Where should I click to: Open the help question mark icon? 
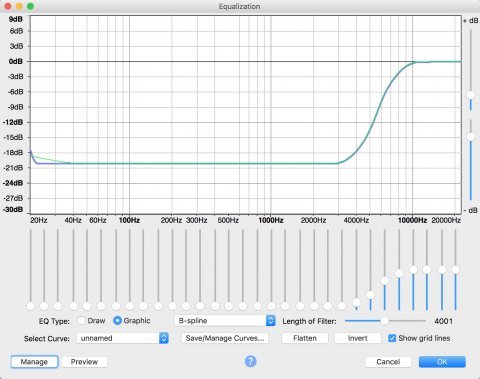click(251, 361)
